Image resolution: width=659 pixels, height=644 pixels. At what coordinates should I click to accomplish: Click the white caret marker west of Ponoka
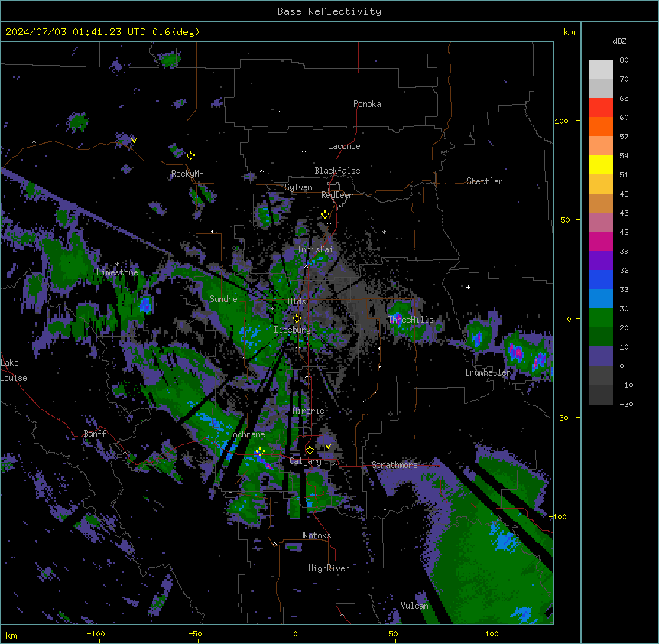tap(279, 112)
